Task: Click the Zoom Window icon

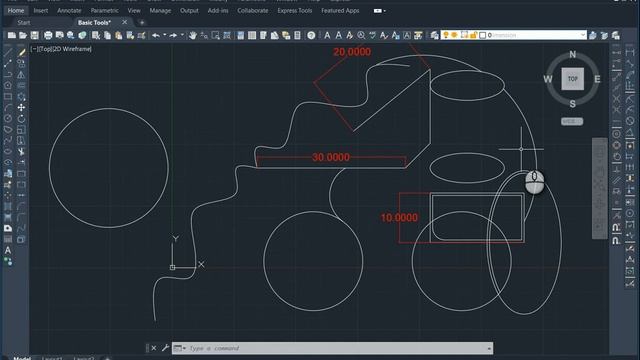Action: [215, 36]
